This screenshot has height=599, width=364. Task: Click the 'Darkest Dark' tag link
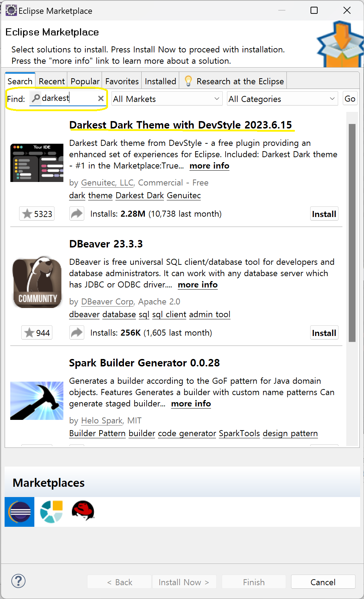pyautogui.click(x=140, y=195)
